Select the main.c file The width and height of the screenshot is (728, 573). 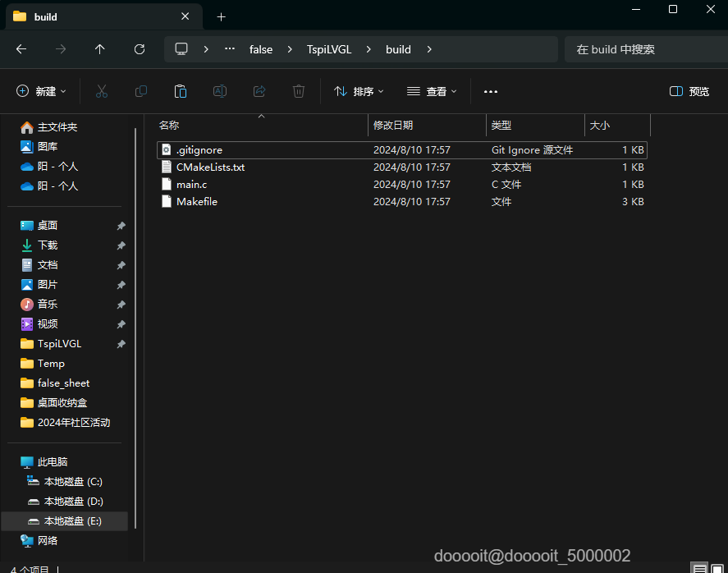pyautogui.click(x=191, y=185)
